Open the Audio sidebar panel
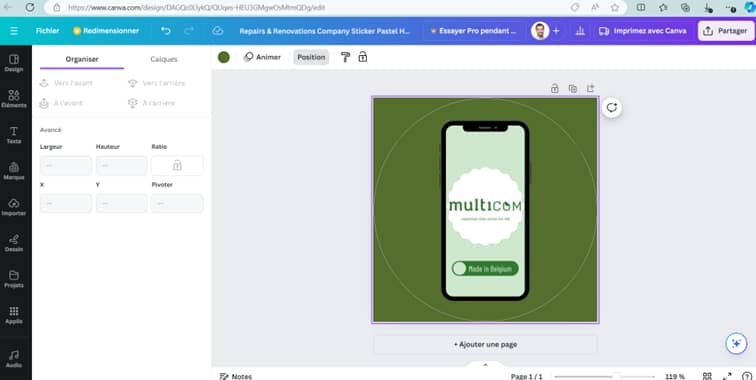The width and height of the screenshot is (756, 380). 14,359
